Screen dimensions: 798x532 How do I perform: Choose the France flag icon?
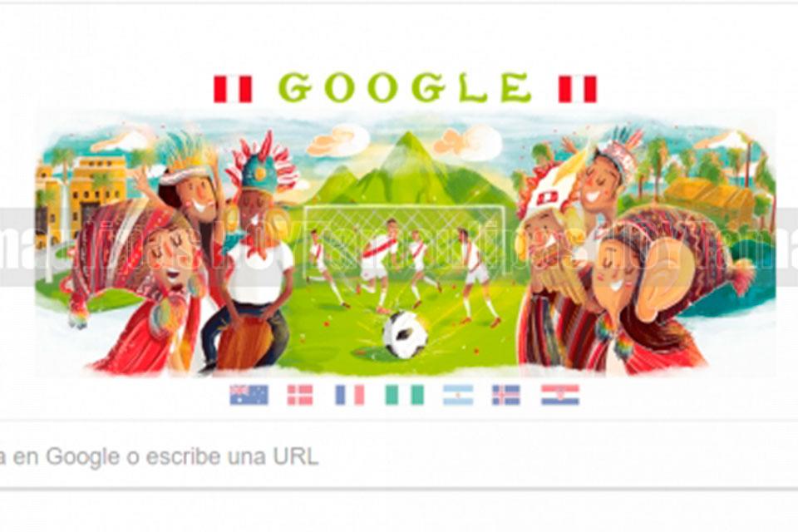[350, 395]
